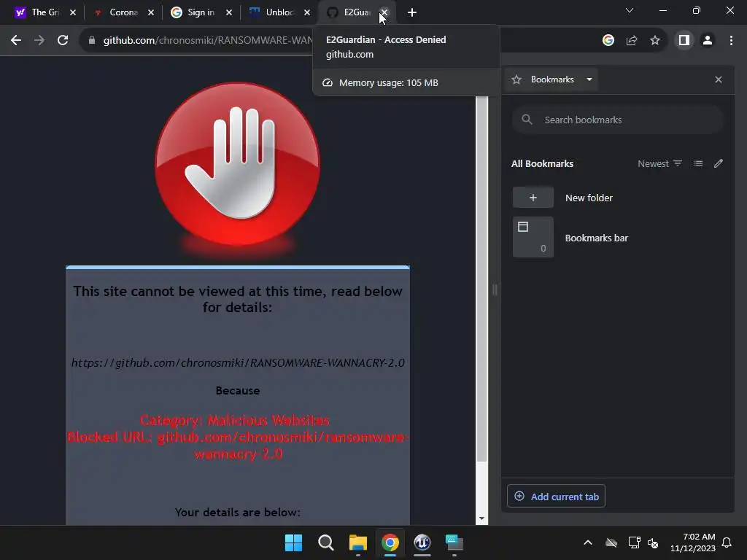Open the remote desktop taskbar app
Viewport: 747px width, 560px height.
pos(454,542)
